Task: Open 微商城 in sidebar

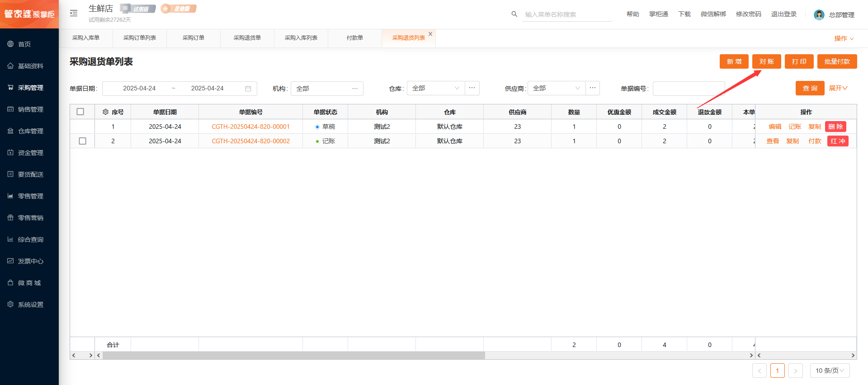Action: 29,282
